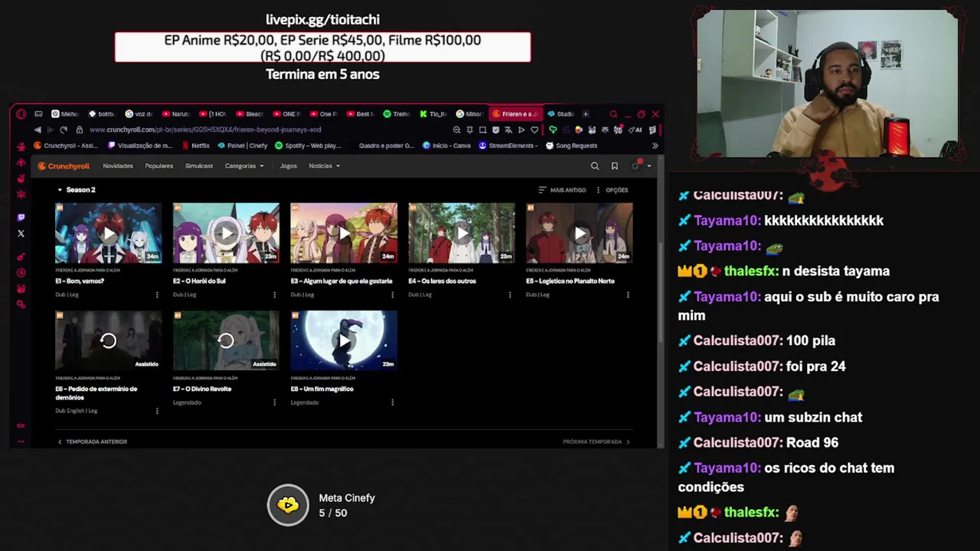Open the Início - Canva bookmark
Screen dimensions: 980x551
coord(446,145)
